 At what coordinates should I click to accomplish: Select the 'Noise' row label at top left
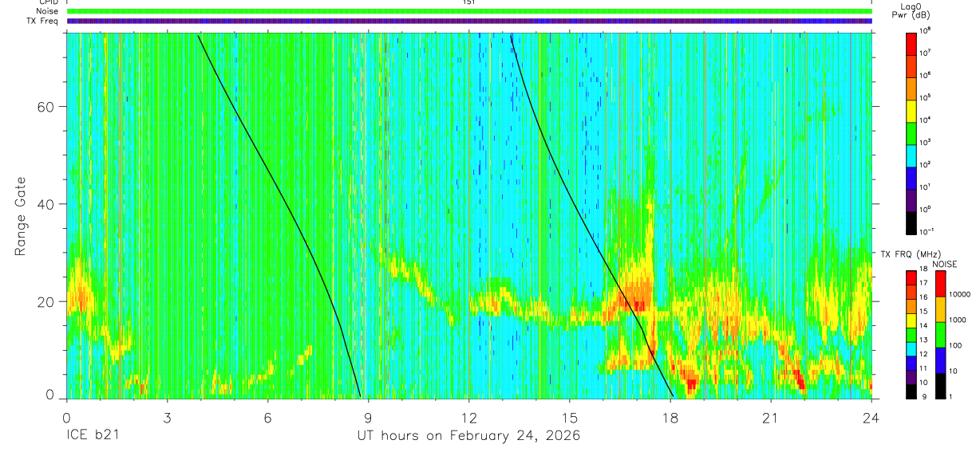coord(46,11)
